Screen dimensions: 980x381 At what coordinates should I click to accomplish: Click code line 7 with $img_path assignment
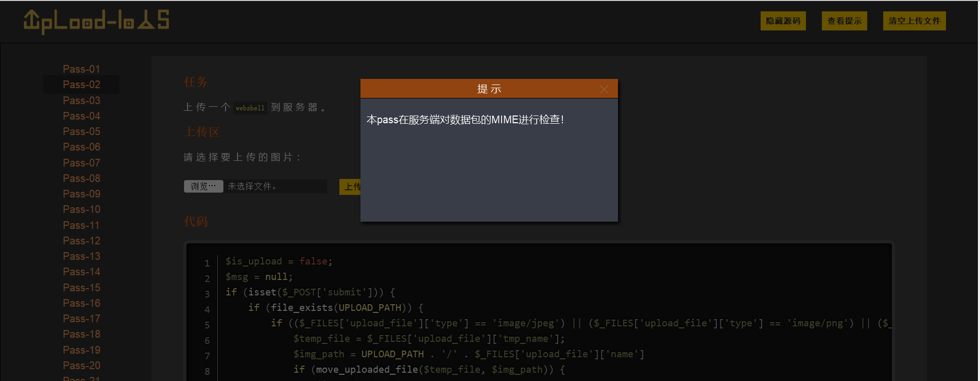click(469, 354)
